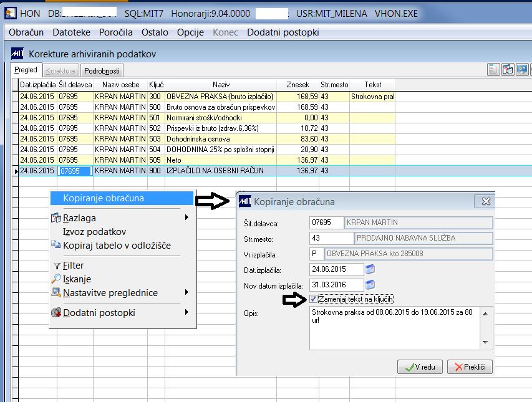Click the magnifier icon beside Iskanje
The image size is (532, 402).
point(56,278)
